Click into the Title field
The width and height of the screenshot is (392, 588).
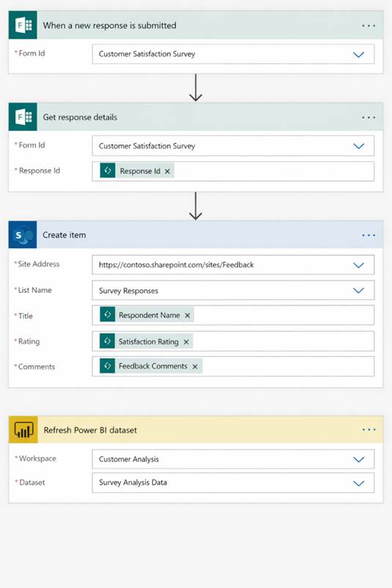click(x=233, y=315)
